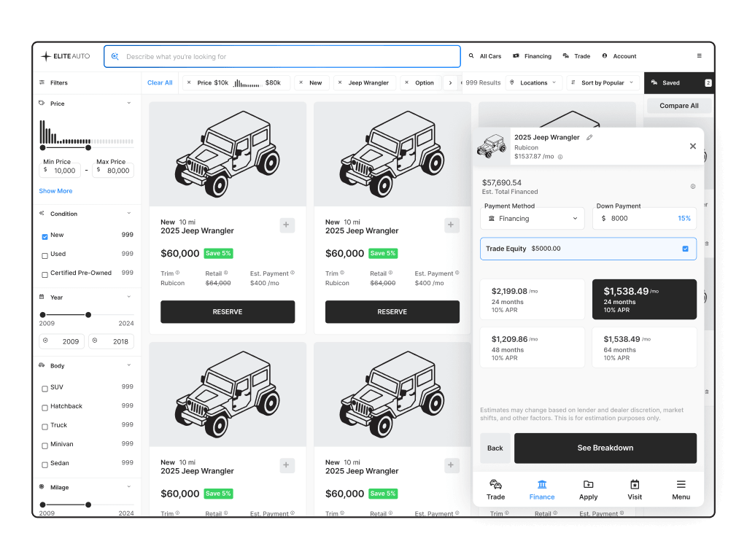Image resolution: width=747 pixels, height=560 pixels.
Task: Expand the Sort by Popular dropdown
Action: [603, 83]
